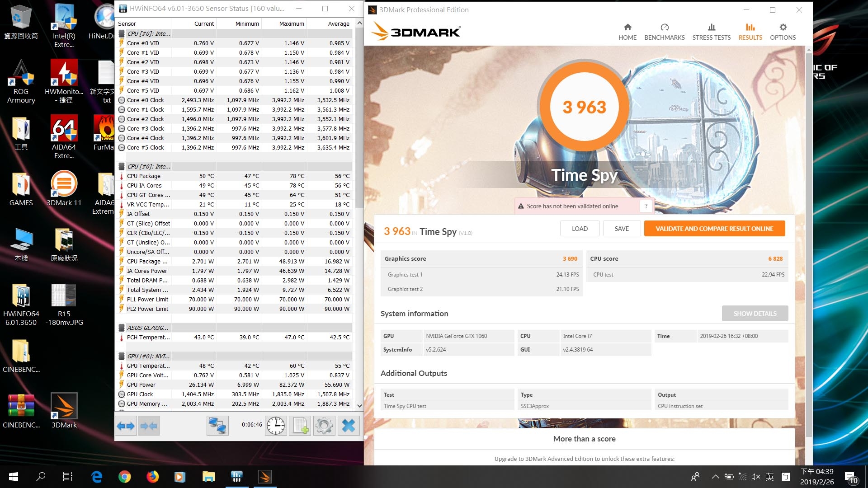Open the validation help question mark
This screenshot has height=488, width=868.
click(646, 206)
